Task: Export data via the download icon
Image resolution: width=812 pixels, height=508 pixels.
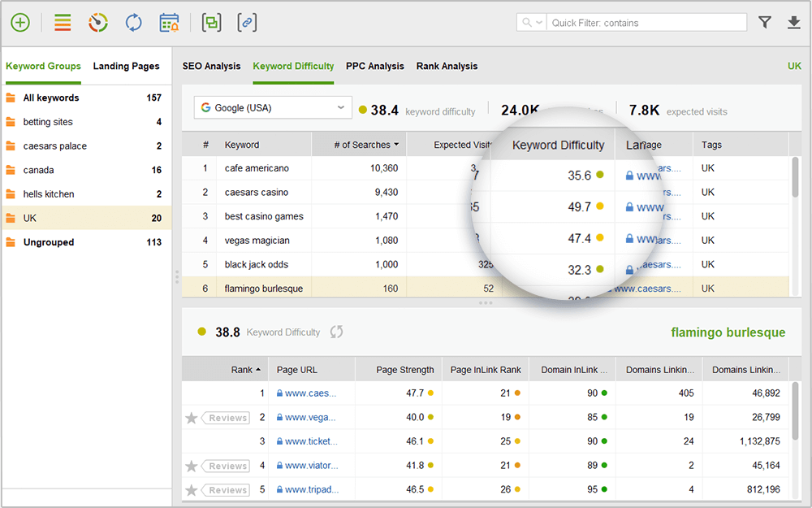Action: [794, 22]
